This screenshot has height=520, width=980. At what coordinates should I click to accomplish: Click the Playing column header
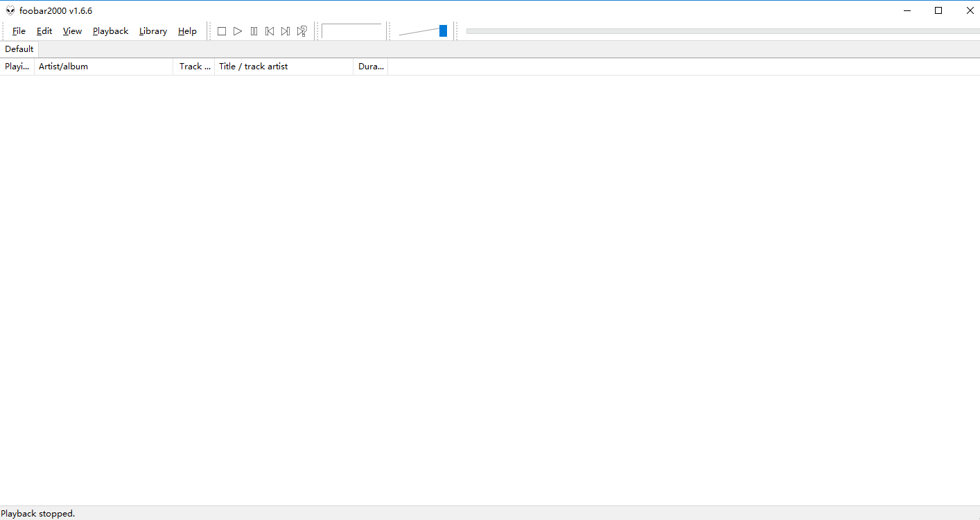coord(17,66)
